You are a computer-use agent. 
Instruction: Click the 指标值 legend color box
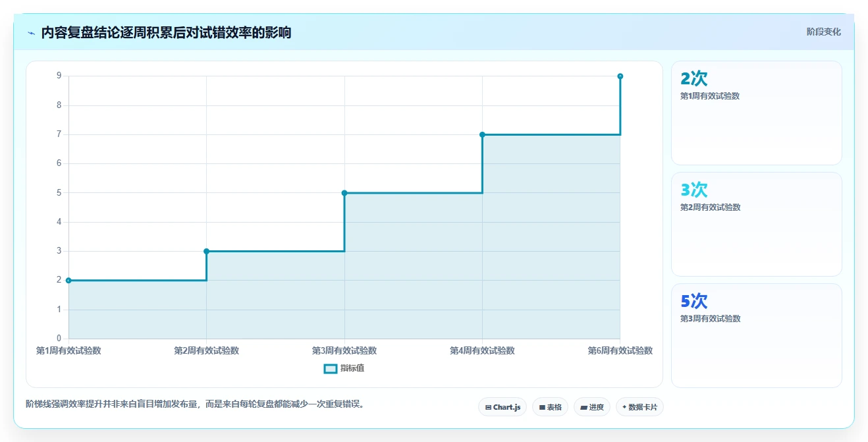coord(331,368)
